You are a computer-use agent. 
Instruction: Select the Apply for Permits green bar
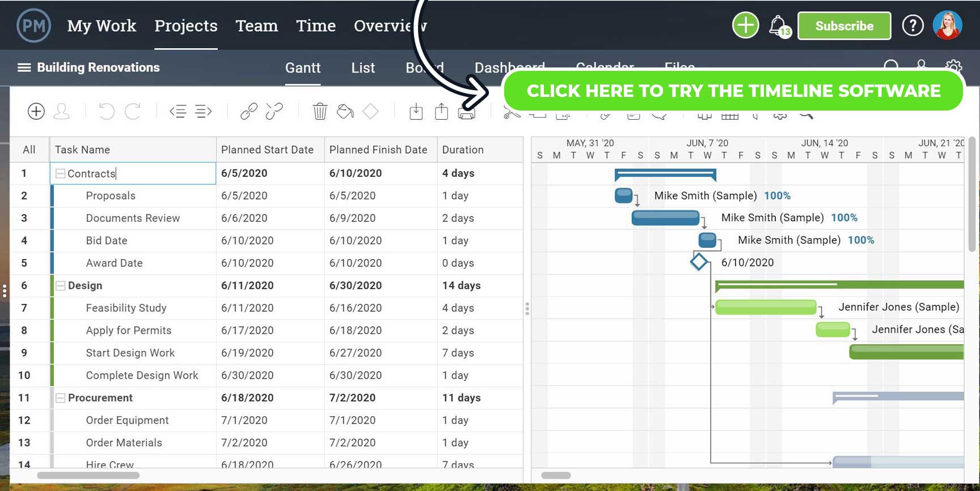(x=833, y=329)
